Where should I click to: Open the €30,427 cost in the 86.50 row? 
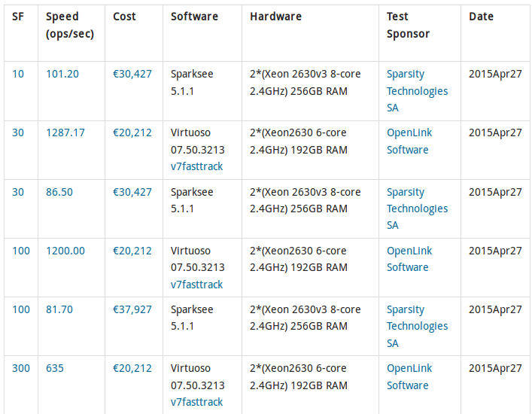132,192
